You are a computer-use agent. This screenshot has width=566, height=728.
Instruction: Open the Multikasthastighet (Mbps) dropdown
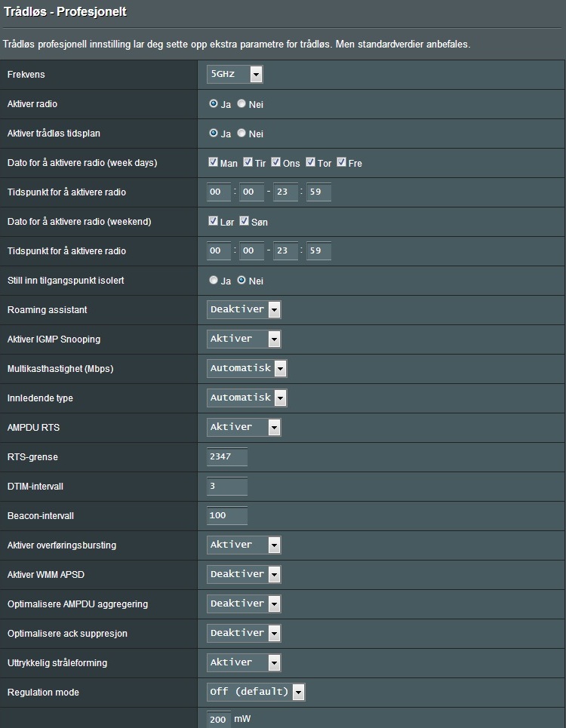point(247,368)
